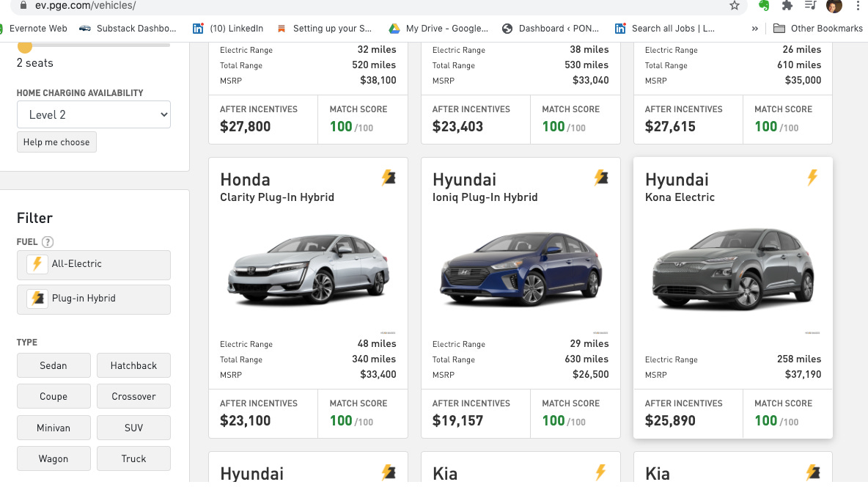Open the Other Bookmarks folder
Screen dimensions: 868x490
pyautogui.click(x=817, y=28)
